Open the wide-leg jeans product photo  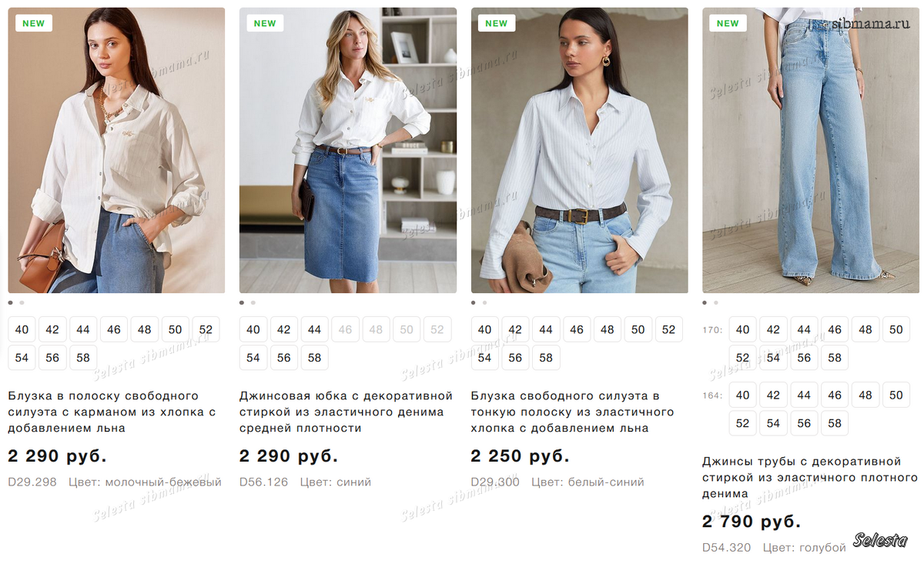click(x=810, y=150)
